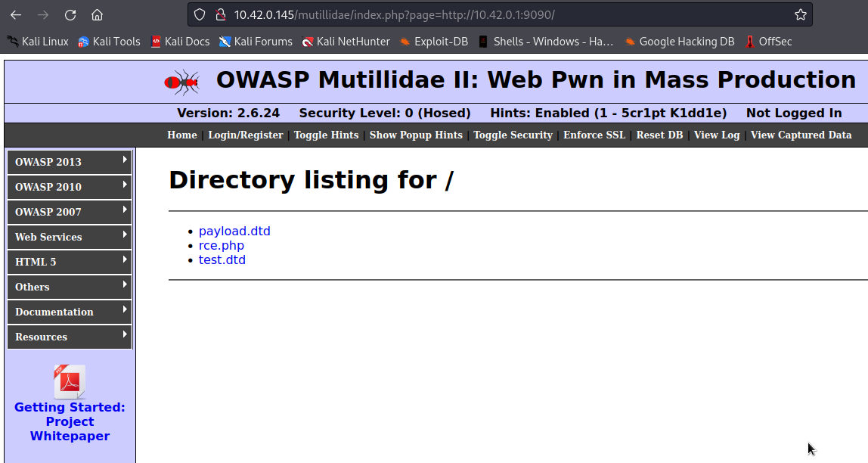The height and width of the screenshot is (463, 868).
Task: Open OffSec bookmark
Action: 769,42
